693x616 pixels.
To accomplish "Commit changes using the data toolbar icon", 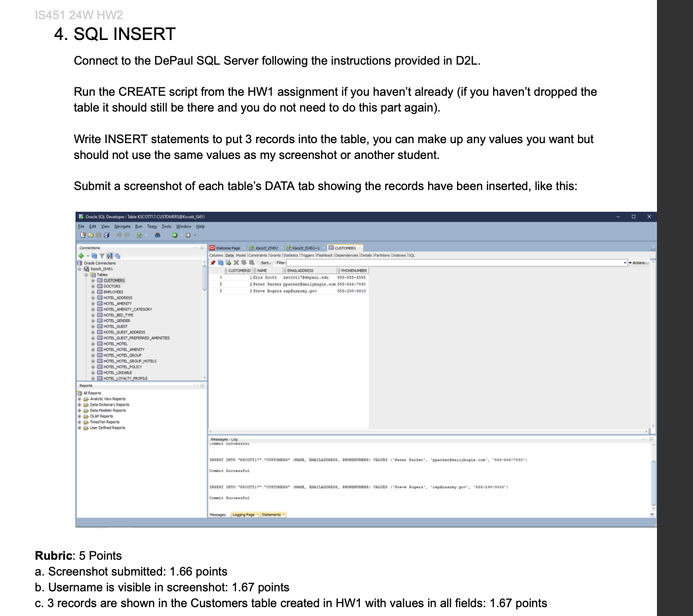I will (244, 263).
